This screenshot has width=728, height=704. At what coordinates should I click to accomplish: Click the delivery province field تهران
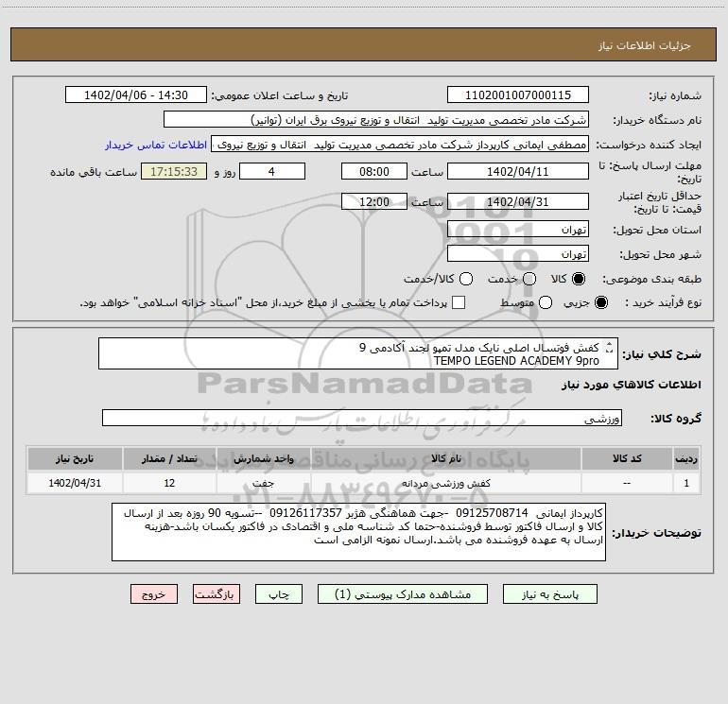click(518, 229)
